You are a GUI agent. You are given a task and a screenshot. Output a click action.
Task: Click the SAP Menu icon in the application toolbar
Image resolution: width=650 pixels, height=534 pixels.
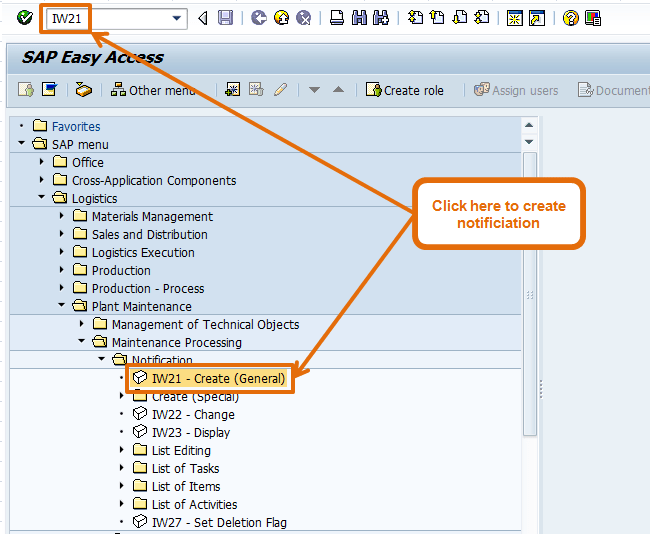[50, 89]
